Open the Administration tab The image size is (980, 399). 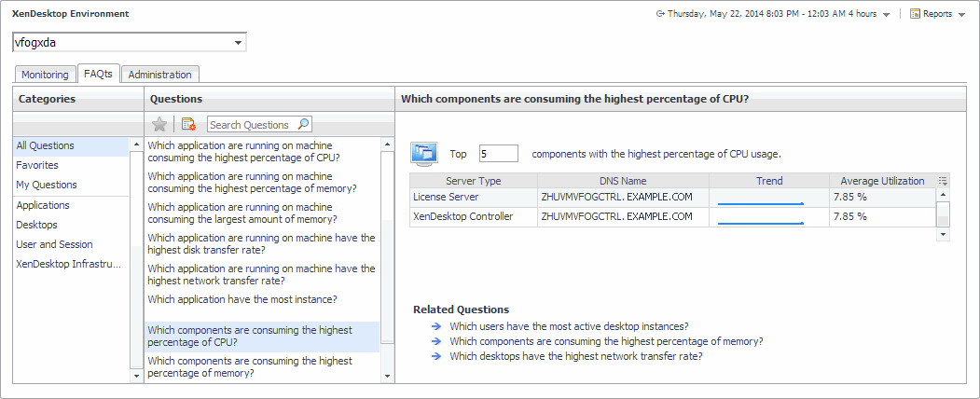click(x=159, y=75)
